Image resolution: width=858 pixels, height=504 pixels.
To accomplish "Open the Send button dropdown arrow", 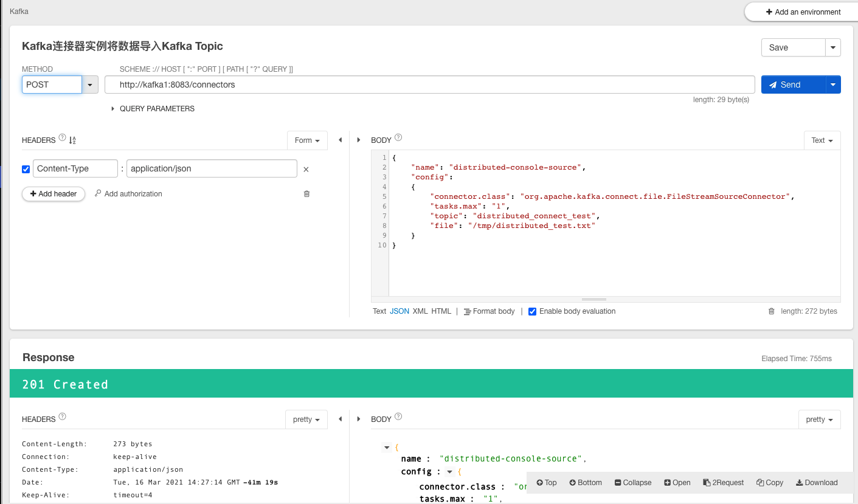I will pyautogui.click(x=833, y=85).
